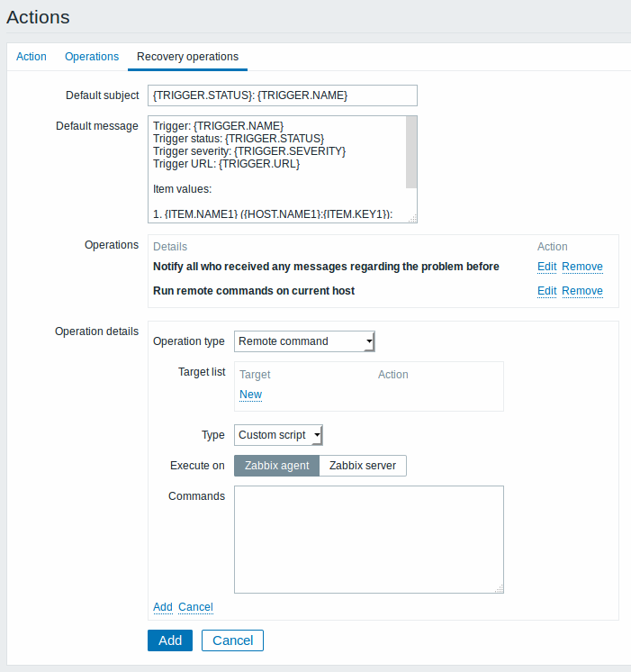Click the blue Add button
This screenshot has height=672, width=631.
click(x=170, y=640)
